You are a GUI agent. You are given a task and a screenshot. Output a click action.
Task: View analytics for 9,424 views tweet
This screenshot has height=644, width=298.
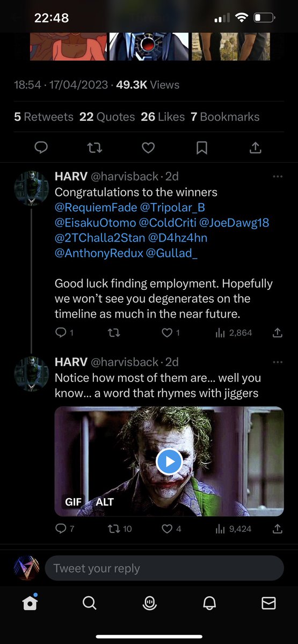[x=233, y=529]
